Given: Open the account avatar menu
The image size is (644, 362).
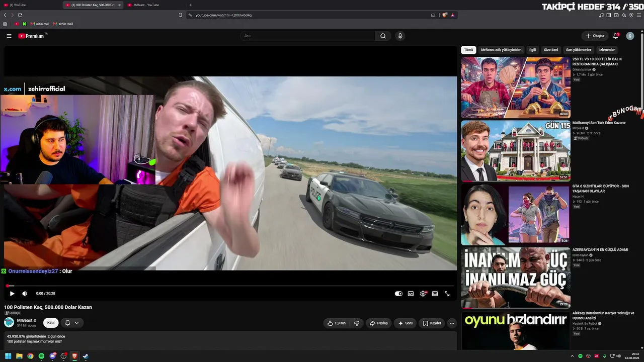Looking at the screenshot, I should (x=630, y=36).
